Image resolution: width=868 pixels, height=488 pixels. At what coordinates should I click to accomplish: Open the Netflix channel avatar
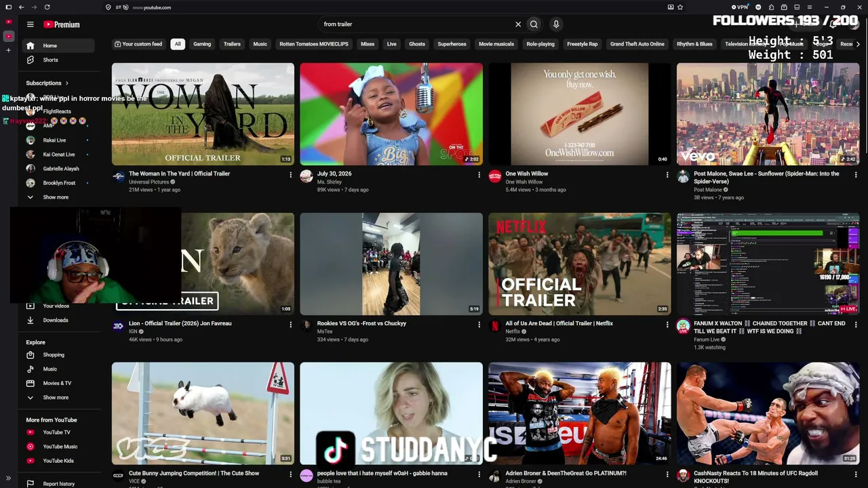[495, 327]
